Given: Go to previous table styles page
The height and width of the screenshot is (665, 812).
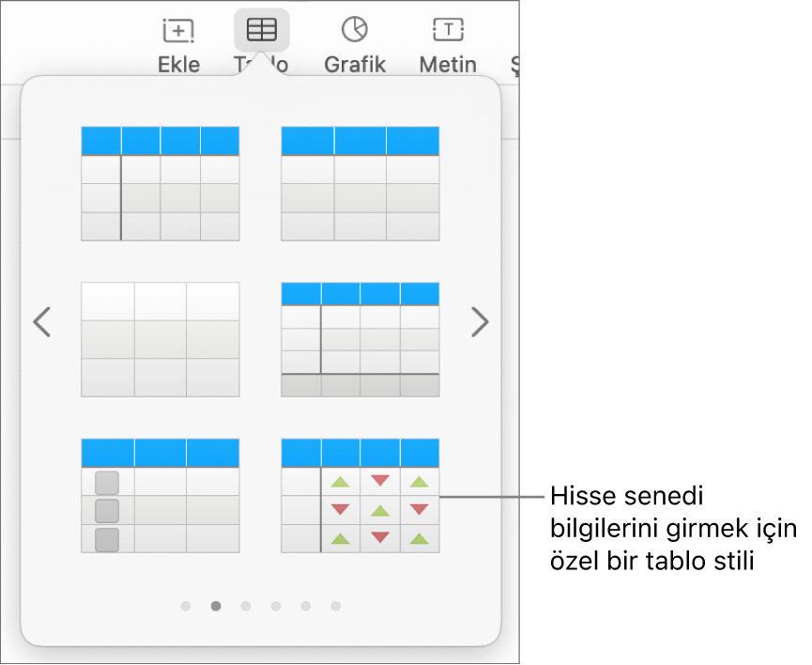Looking at the screenshot, I should pos(42,322).
